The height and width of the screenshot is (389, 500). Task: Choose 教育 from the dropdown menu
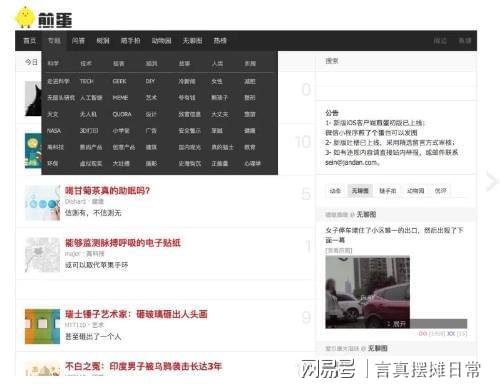pyautogui.click(x=250, y=147)
